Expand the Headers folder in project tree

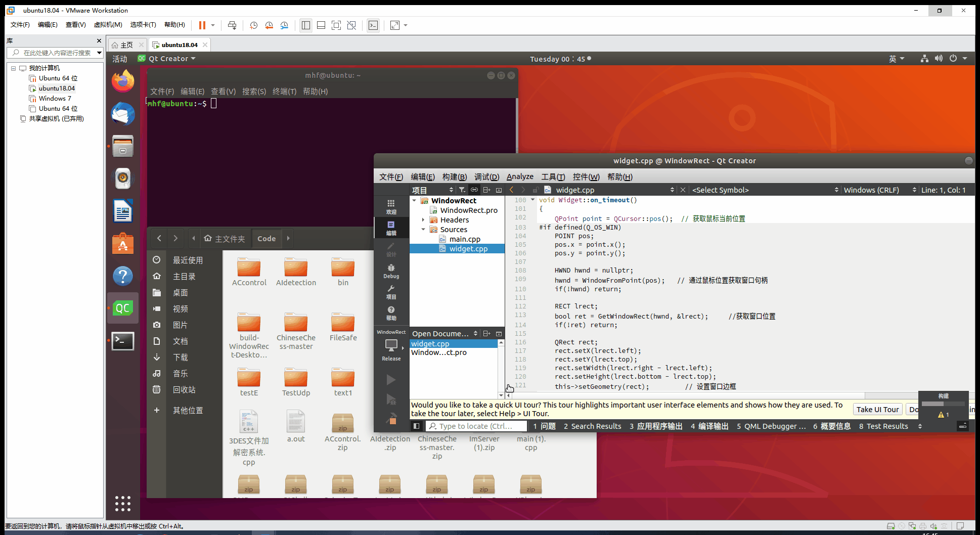(x=424, y=219)
